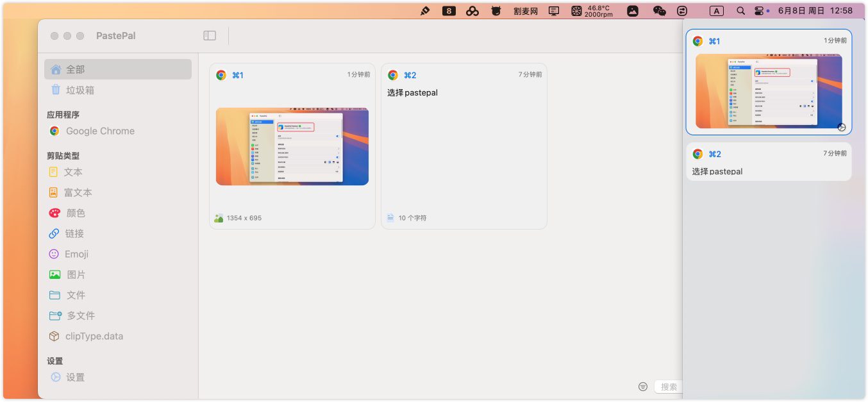Click the bull head menu bar icon
The width and height of the screenshot is (868, 402).
click(x=496, y=11)
